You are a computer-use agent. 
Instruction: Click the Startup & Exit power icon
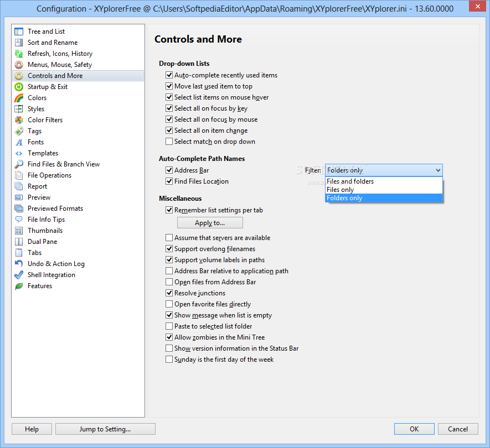pos(19,87)
